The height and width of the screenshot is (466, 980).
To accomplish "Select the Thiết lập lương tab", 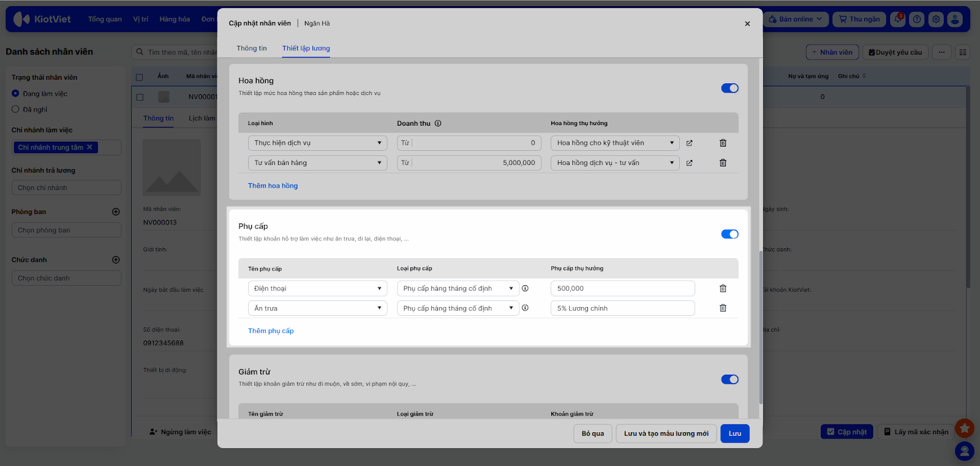I will [x=306, y=48].
